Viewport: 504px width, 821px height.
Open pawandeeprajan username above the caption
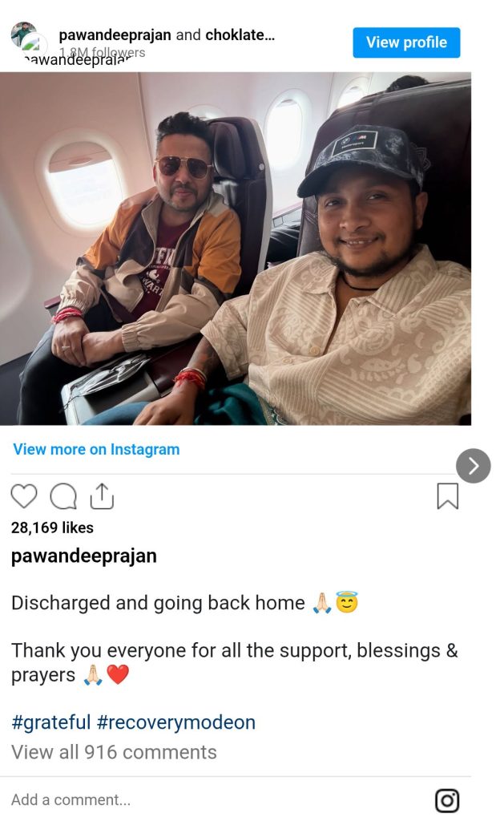84,556
